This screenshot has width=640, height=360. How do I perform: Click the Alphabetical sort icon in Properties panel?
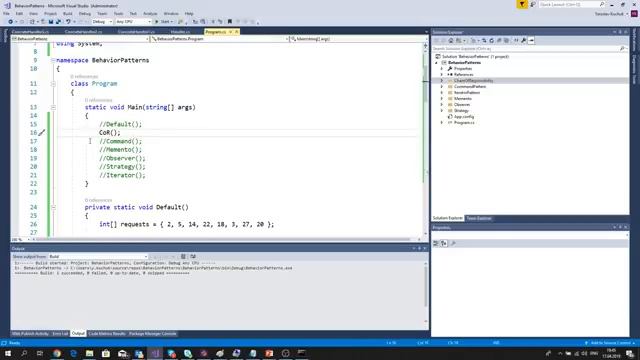click(x=444, y=243)
